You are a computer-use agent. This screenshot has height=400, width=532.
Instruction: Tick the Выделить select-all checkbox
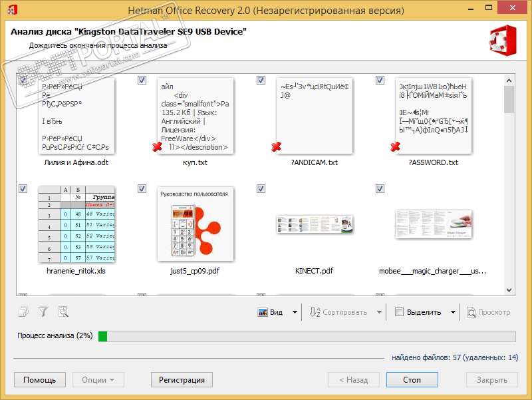(400, 312)
